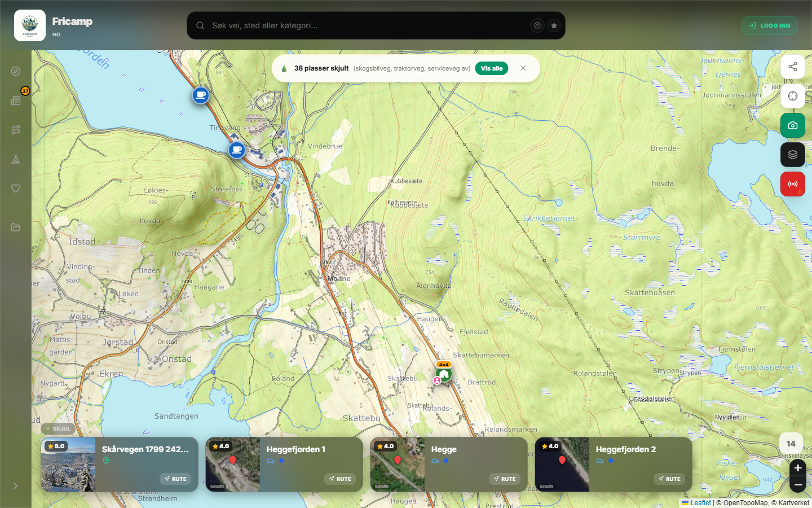Image resolution: width=812 pixels, height=508 pixels.
Task: Center map with locate-me crosshair button
Action: 793,96
